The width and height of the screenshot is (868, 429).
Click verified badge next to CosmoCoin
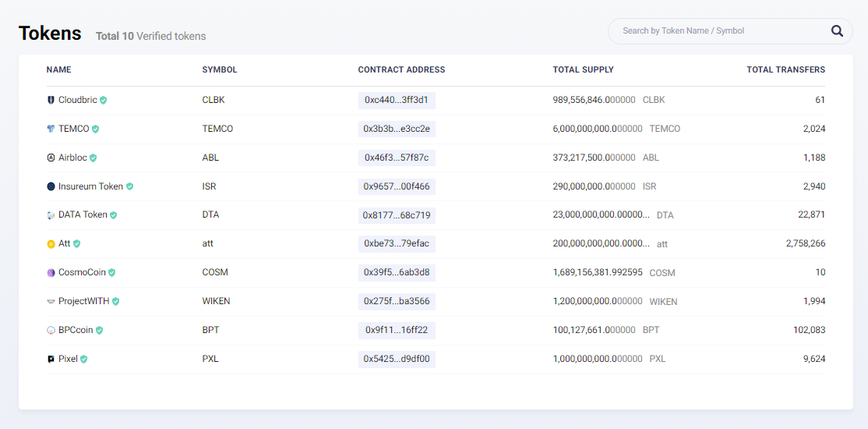point(112,273)
